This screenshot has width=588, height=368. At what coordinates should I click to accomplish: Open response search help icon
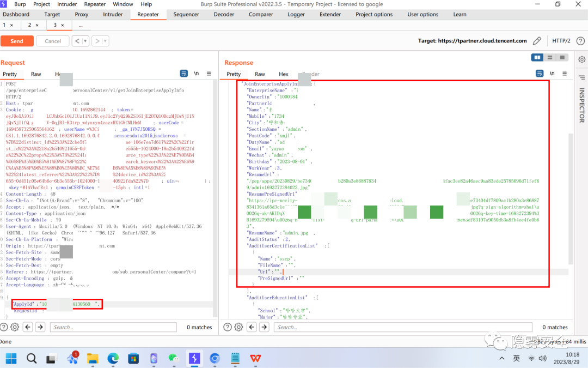click(x=228, y=327)
